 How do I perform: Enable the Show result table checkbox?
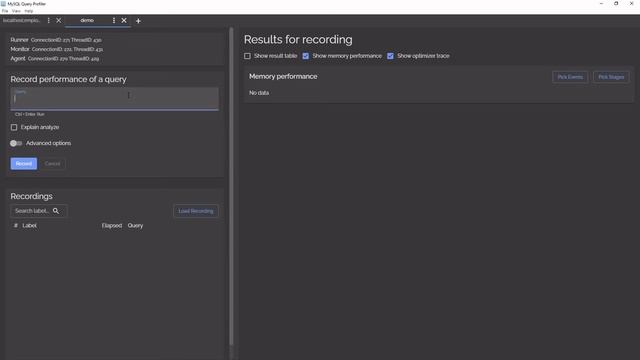coord(247,56)
